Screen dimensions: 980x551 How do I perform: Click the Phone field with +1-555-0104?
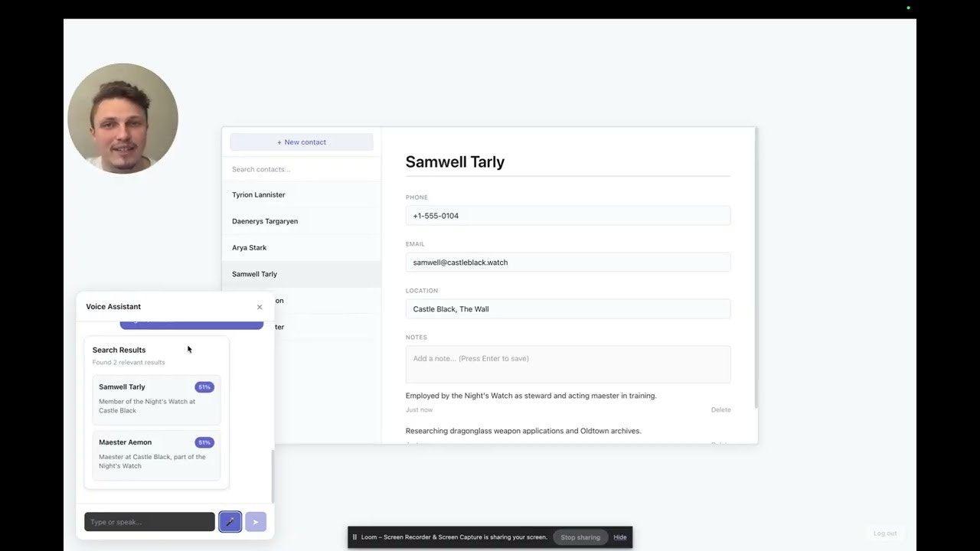[x=568, y=216]
